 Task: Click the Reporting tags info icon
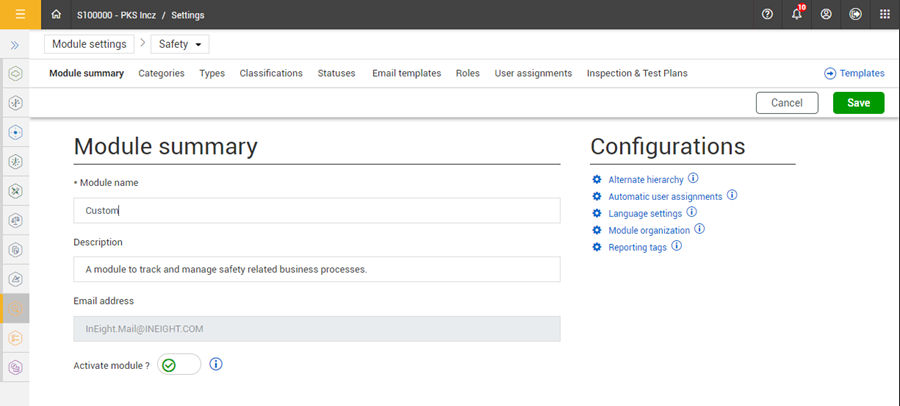(676, 246)
